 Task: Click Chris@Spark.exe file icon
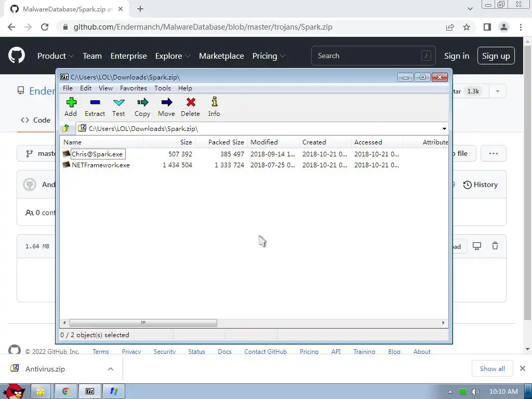point(66,154)
